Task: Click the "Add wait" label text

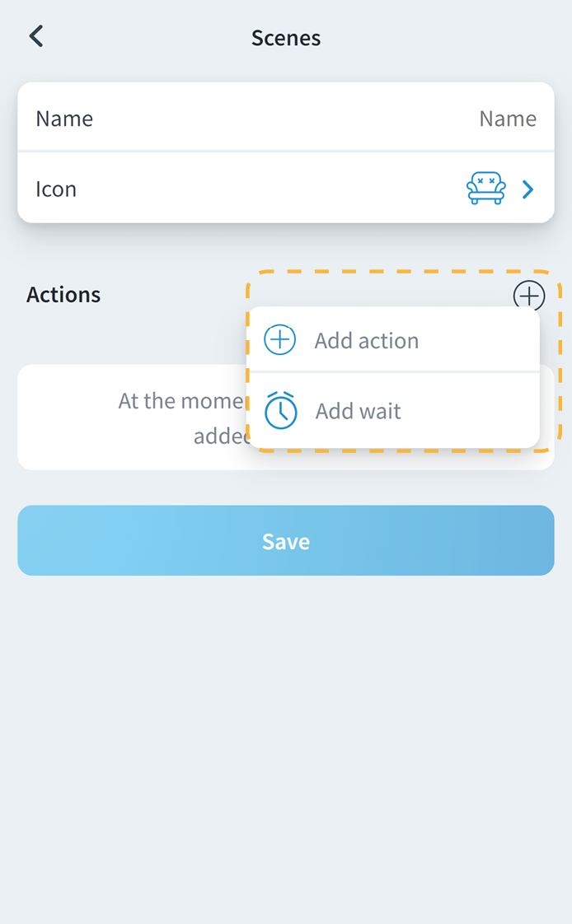Action: pyautogui.click(x=359, y=411)
